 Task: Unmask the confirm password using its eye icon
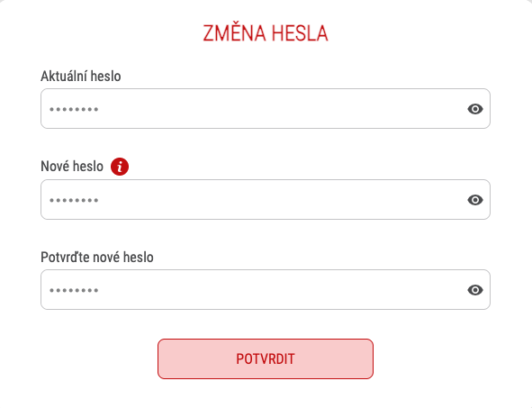pos(475,290)
